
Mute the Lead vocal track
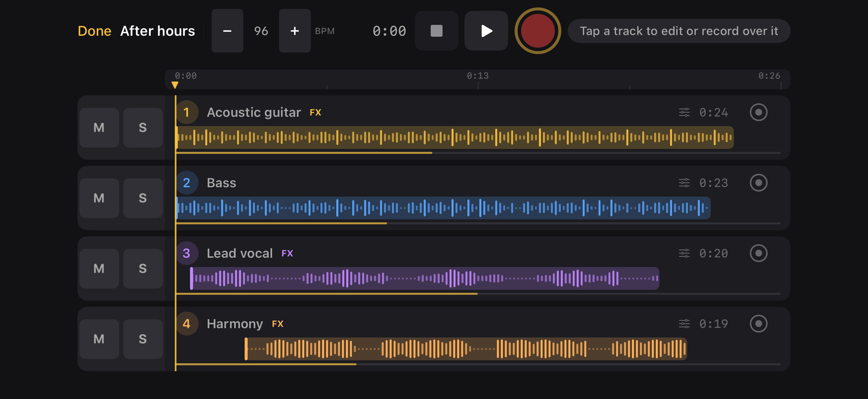pos(99,268)
